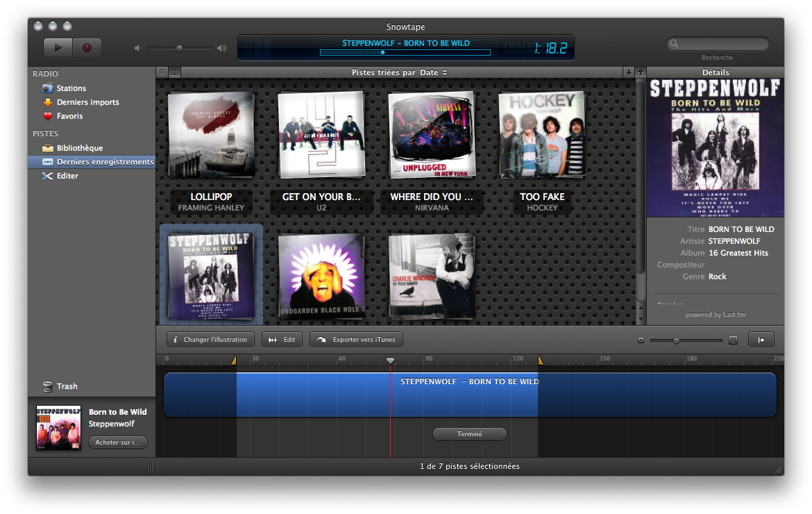Select the Hockey Too Fake album cover
This screenshot has width=812, height=514.
point(542,135)
